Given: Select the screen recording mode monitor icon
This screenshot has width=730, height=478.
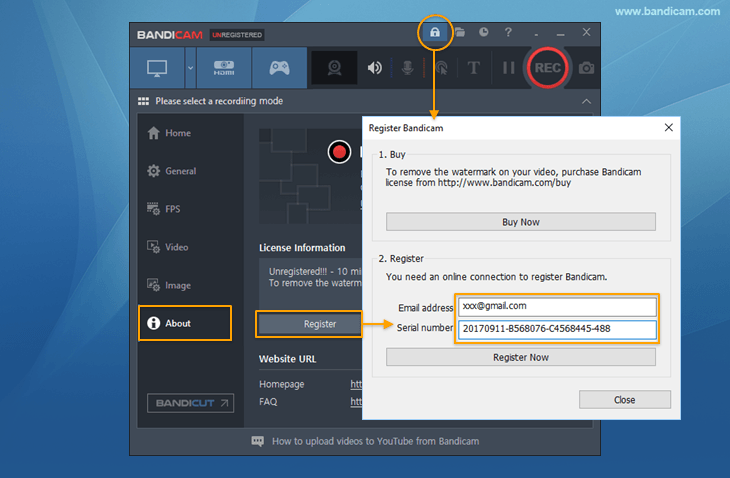Looking at the screenshot, I should tap(157, 68).
